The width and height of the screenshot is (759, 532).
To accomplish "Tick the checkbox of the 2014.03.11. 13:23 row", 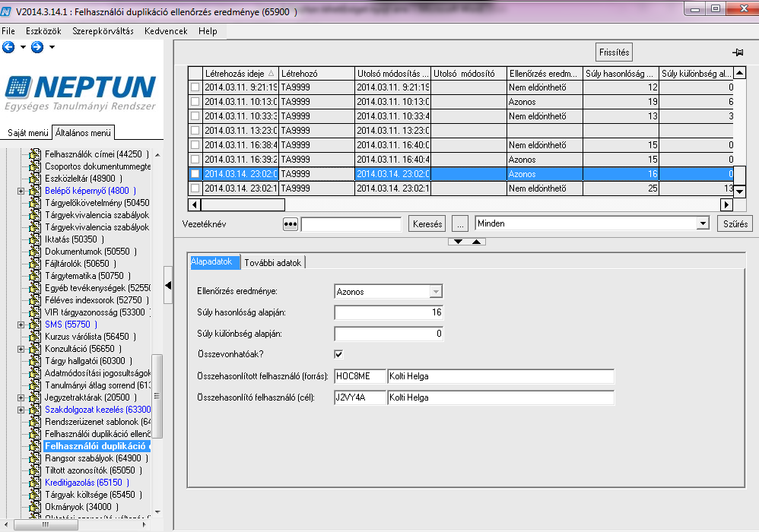I will (x=195, y=131).
